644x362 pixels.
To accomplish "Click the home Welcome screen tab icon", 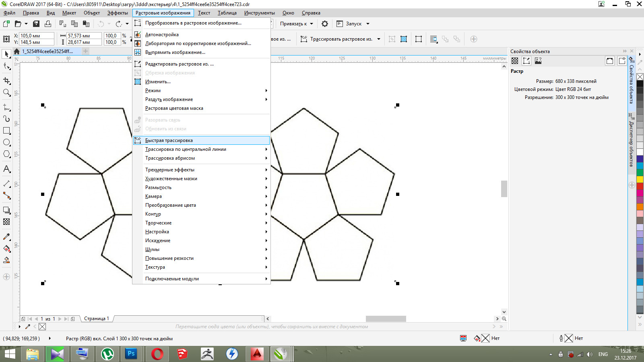I will coord(17,51).
